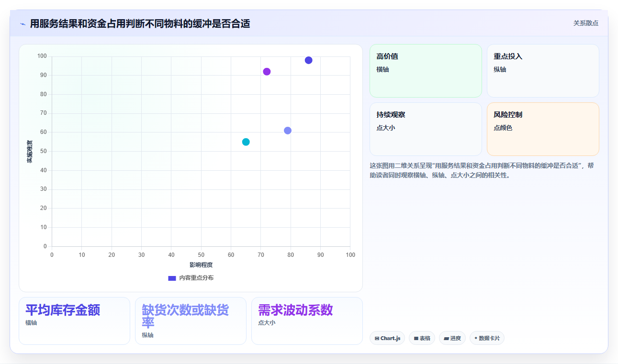Click the 进度 tag chip
618x364 pixels.
pyautogui.click(x=452, y=338)
